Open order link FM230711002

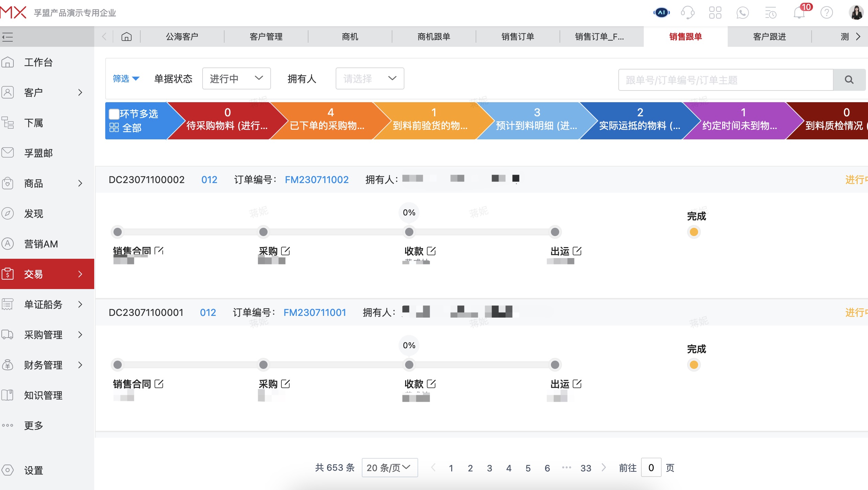(x=316, y=179)
